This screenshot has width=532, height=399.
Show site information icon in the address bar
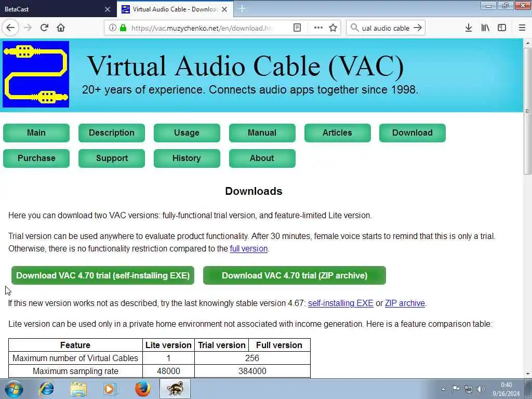pyautogui.click(x=113, y=28)
